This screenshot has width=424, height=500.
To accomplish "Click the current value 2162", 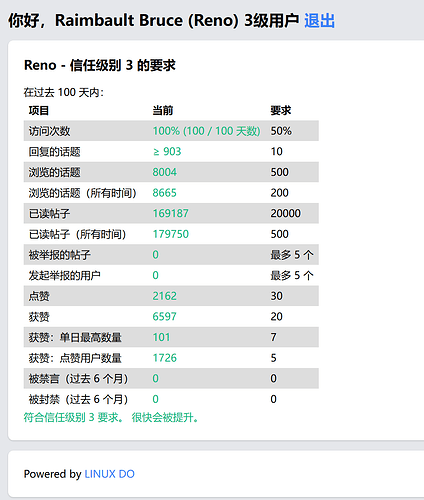I will 165,296.
